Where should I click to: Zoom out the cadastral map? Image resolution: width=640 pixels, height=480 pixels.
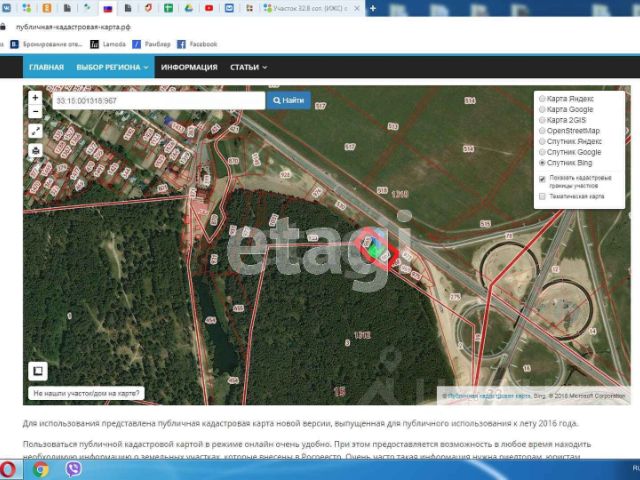[x=35, y=111]
